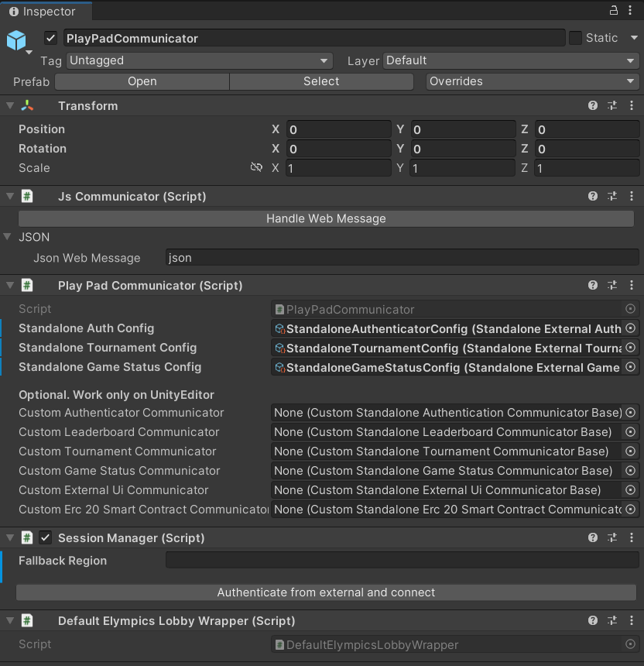Click the Rotation Y field
This screenshot has width=644, height=666.
pyautogui.click(x=463, y=149)
